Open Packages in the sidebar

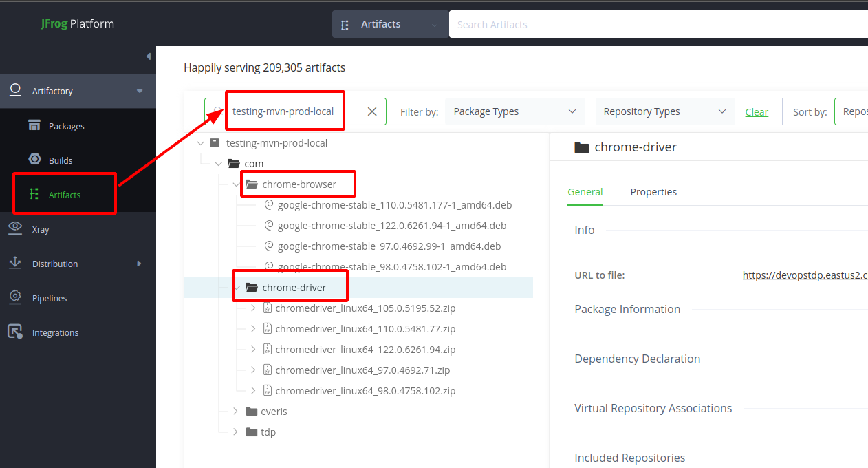click(67, 126)
